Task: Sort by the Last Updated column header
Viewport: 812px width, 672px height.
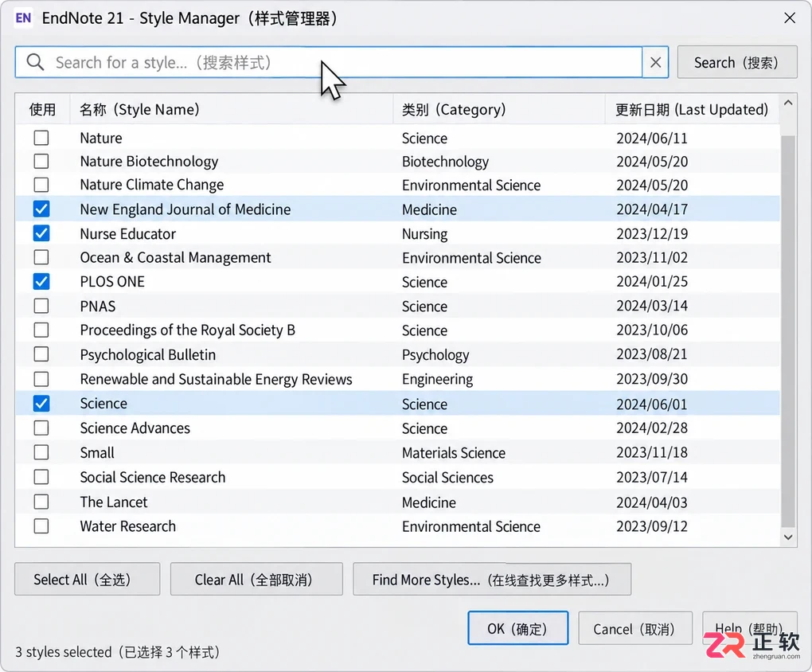Action: click(692, 109)
